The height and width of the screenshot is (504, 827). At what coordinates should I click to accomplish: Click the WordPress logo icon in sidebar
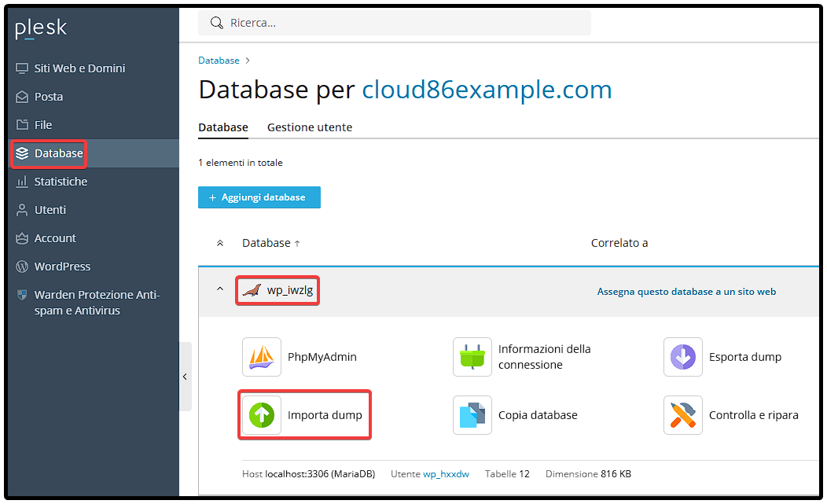(22, 267)
